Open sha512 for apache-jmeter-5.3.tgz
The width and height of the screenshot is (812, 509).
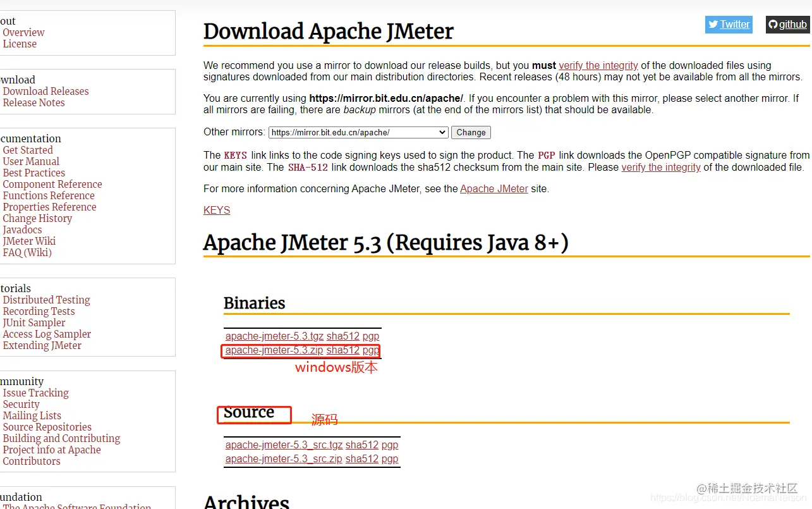pyautogui.click(x=343, y=336)
